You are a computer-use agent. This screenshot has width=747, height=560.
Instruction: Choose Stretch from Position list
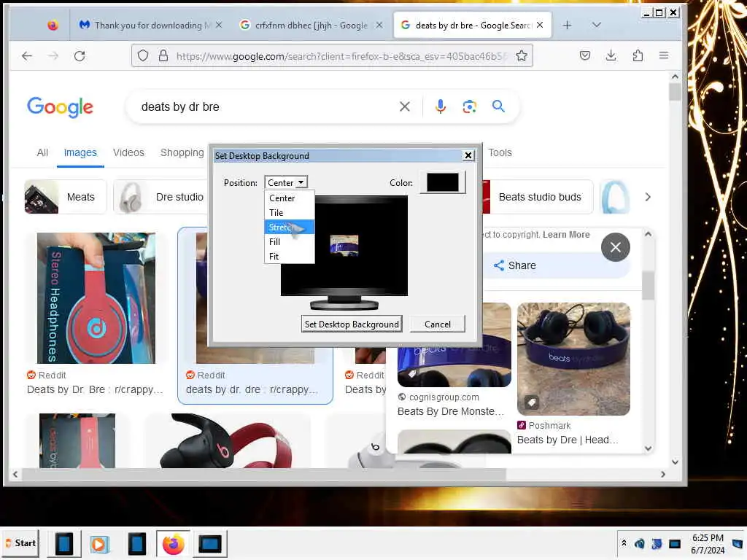[x=289, y=227]
